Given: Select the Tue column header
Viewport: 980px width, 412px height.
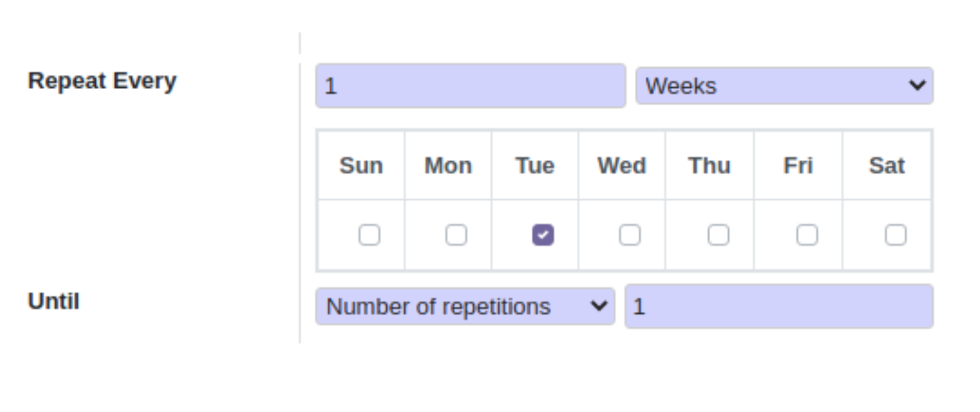Looking at the screenshot, I should [x=535, y=166].
